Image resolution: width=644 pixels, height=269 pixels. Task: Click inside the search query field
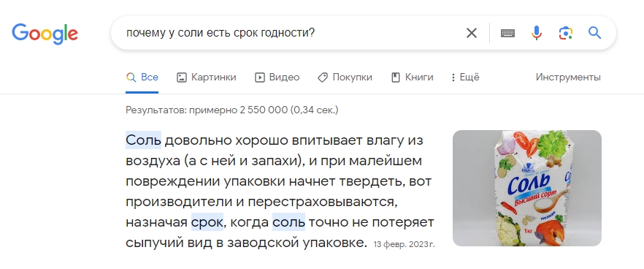pyautogui.click(x=288, y=33)
